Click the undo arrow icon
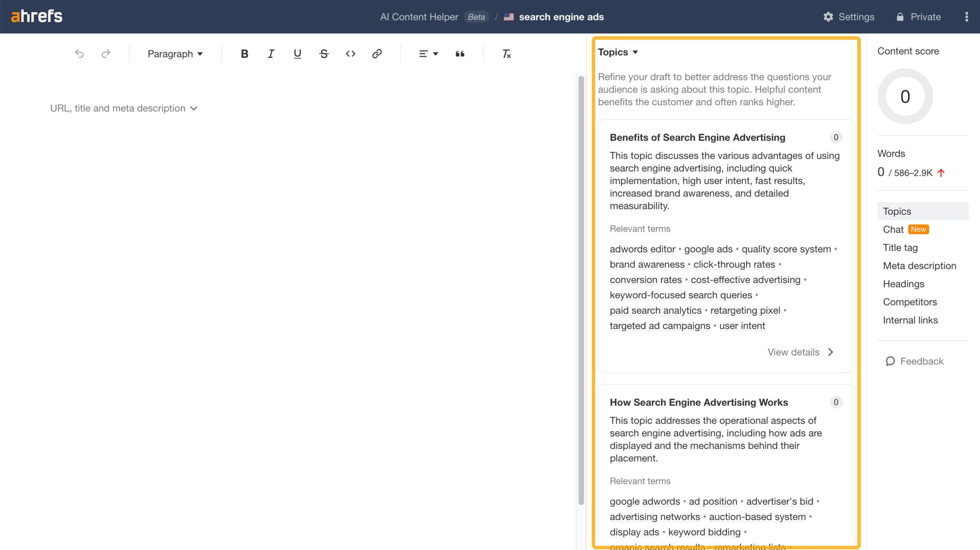Screen dimensions: 980x550 [x=79, y=54]
